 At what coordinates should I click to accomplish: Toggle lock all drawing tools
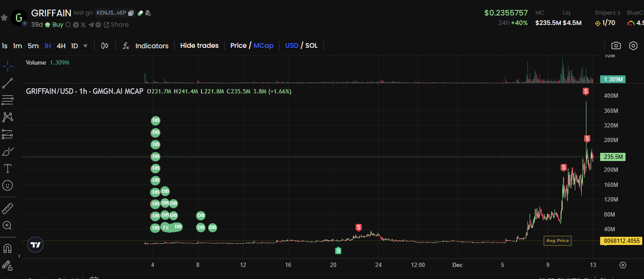coord(8,265)
